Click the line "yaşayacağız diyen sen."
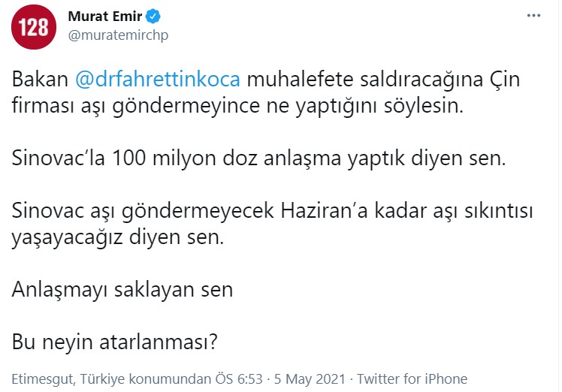Viewport: 562px width, 392px height. (118, 238)
